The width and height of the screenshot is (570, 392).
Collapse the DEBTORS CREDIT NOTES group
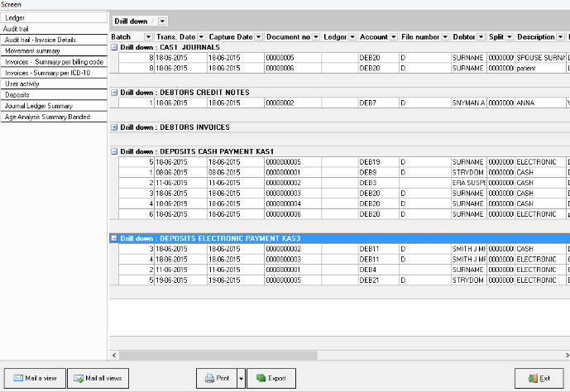click(114, 92)
